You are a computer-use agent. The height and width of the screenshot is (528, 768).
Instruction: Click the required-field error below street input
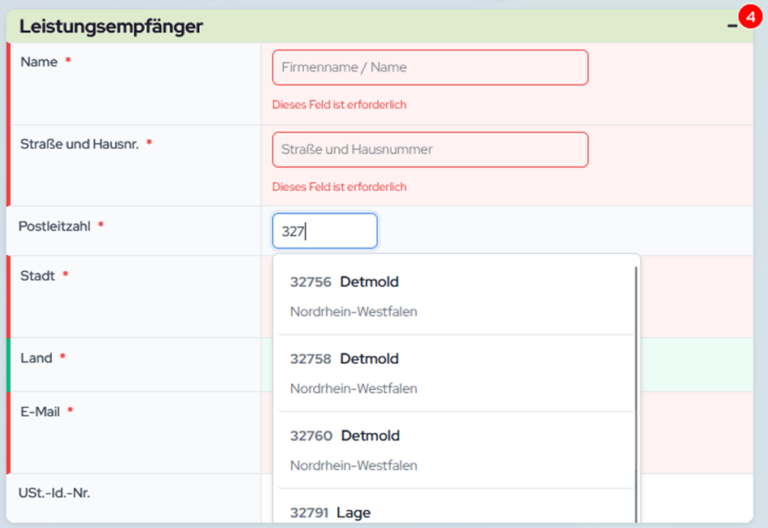[339, 187]
